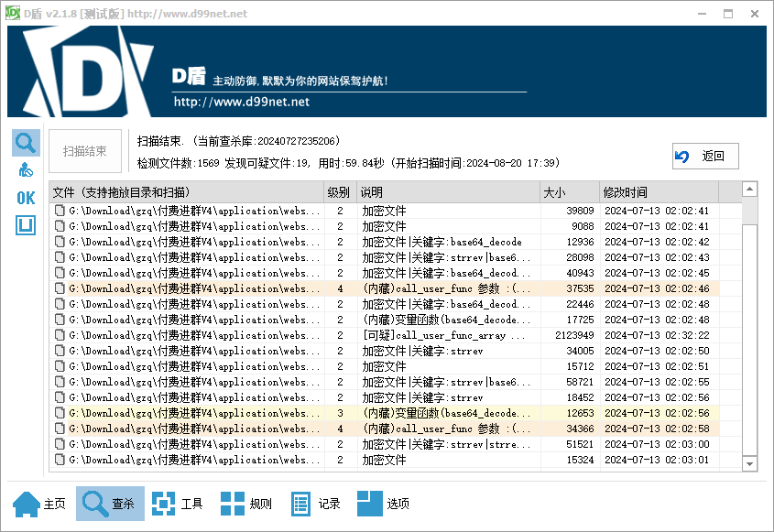Click the file icon of row sized 12653
This screenshot has height=532, width=774.
[60, 413]
